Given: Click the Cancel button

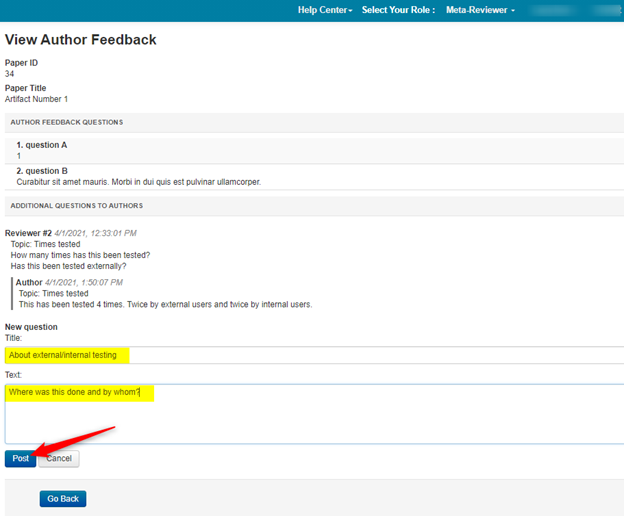Looking at the screenshot, I should (x=59, y=458).
